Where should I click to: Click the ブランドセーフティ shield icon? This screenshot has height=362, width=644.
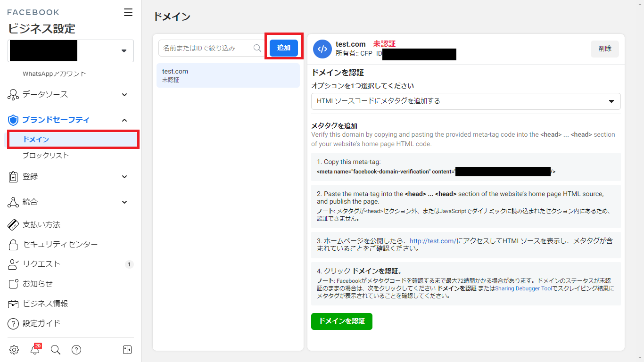click(13, 120)
